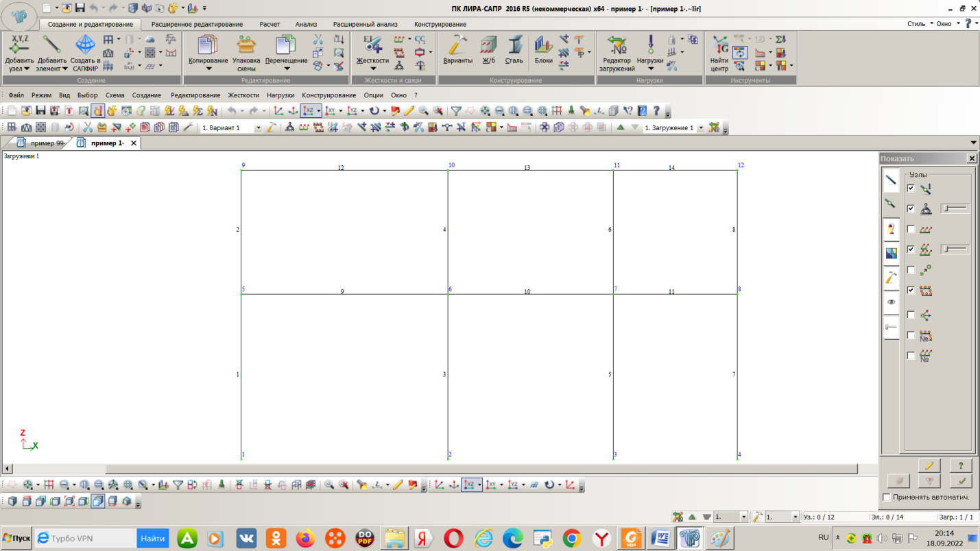Open the Файл menu
980x551 pixels.
[16, 95]
